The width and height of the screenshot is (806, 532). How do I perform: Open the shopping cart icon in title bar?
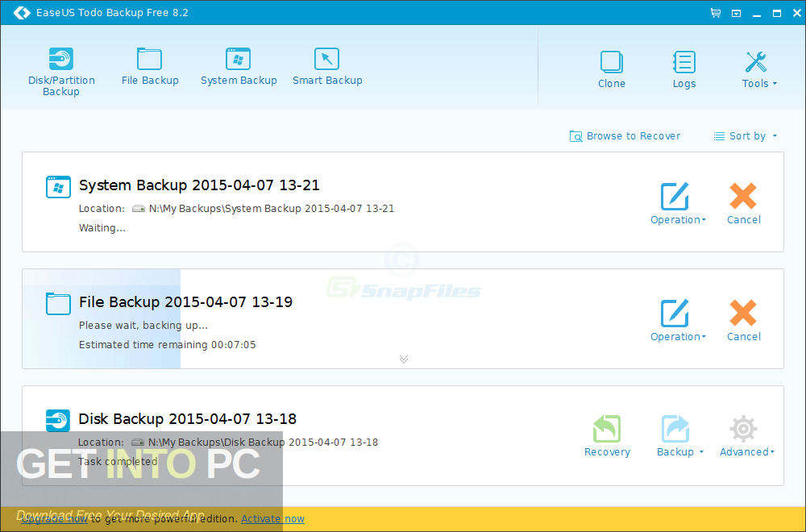[x=715, y=13]
